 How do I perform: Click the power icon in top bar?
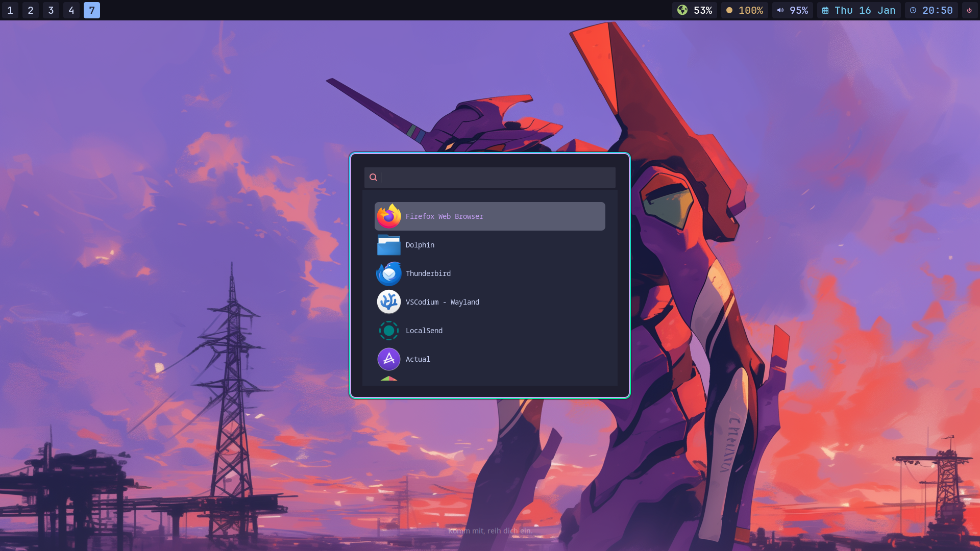click(969, 10)
